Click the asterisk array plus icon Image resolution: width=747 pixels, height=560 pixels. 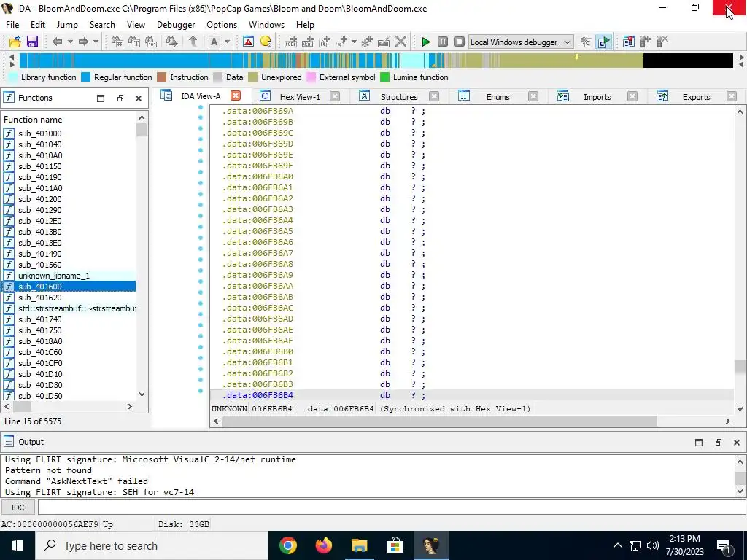pos(367,42)
